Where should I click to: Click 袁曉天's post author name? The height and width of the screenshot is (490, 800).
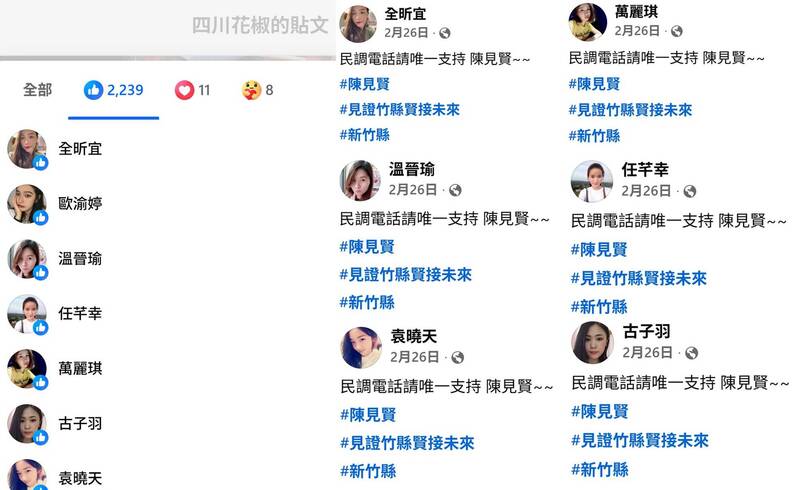point(414,336)
